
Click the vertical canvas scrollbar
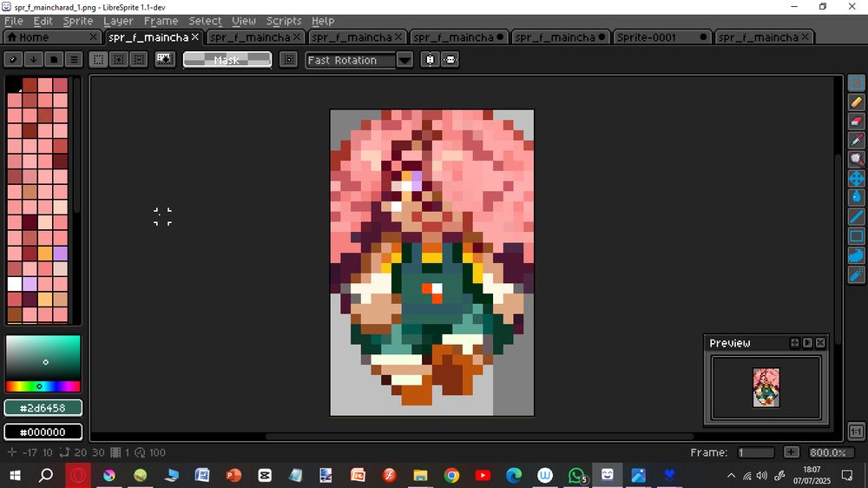(x=838, y=249)
